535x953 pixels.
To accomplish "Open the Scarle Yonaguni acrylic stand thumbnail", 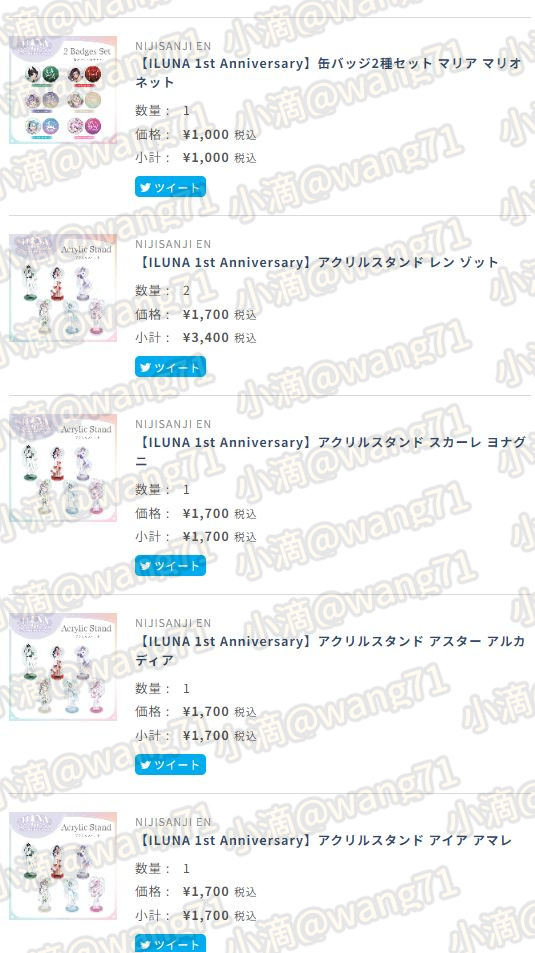I will [x=63, y=468].
